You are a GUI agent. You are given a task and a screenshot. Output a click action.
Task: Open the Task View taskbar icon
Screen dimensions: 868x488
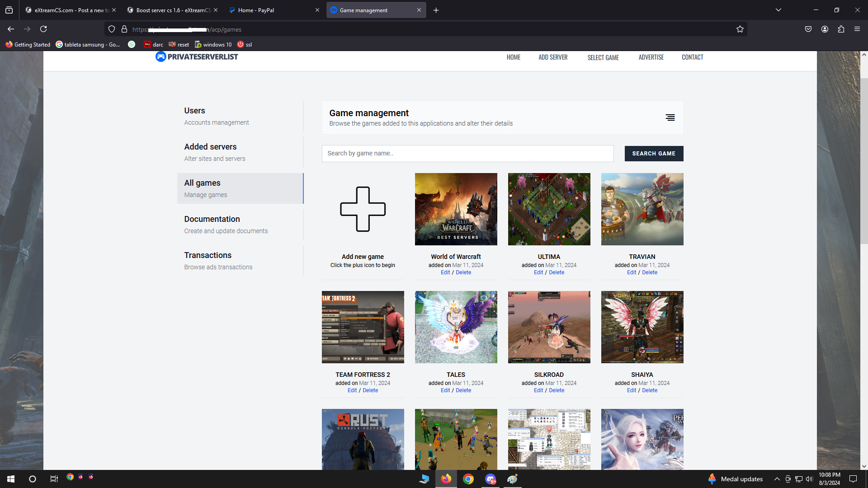(x=54, y=479)
